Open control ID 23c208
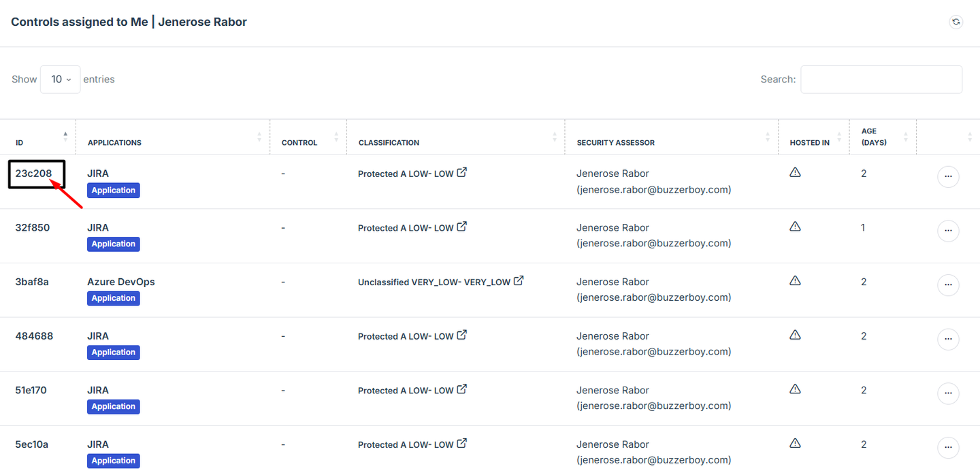Image resolution: width=980 pixels, height=475 pixels. tap(34, 174)
